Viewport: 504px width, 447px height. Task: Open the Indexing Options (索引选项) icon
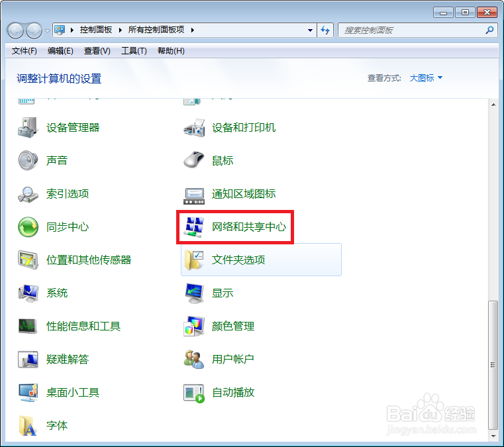[28, 194]
